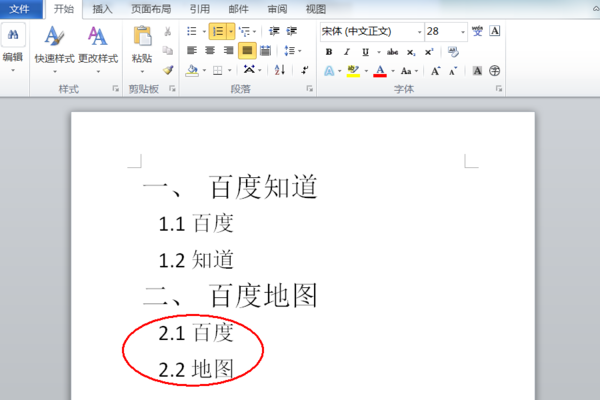
Task: Open the 快速样式 gallery
Action: tap(54, 50)
